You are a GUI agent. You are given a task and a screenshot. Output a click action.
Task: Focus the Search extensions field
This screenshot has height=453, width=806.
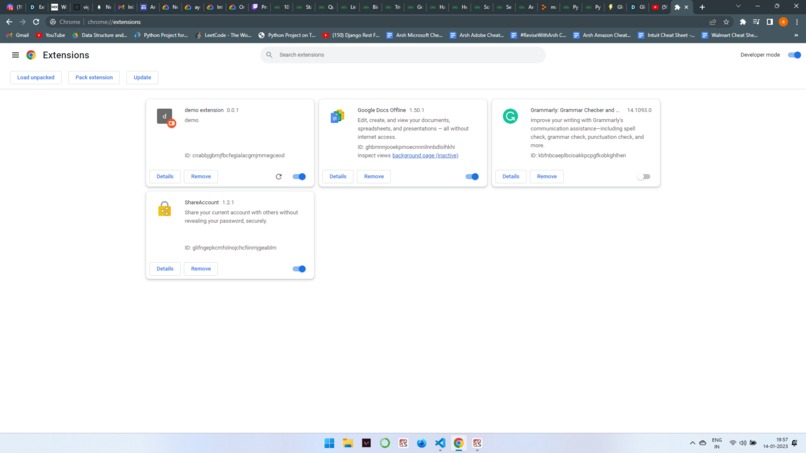[x=403, y=55]
